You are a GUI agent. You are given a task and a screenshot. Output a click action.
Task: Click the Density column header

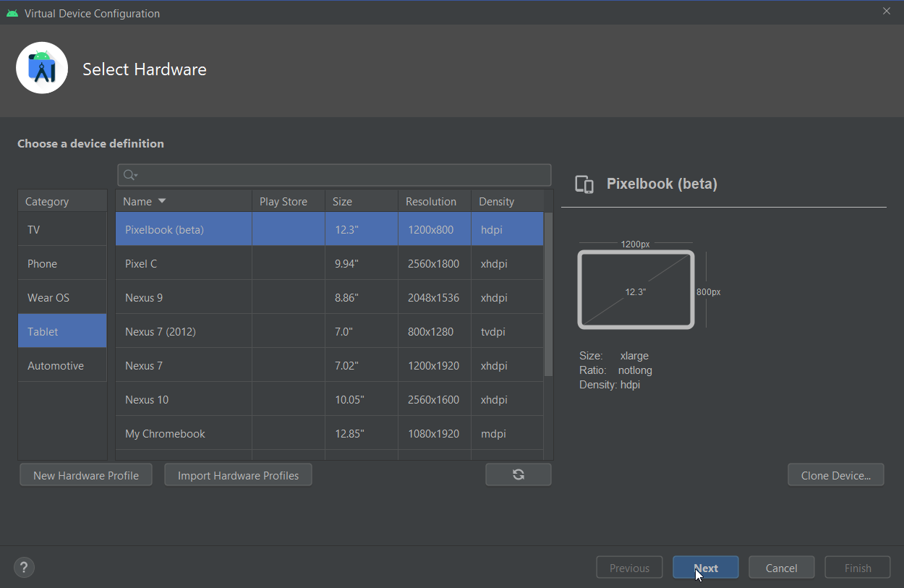508,201
